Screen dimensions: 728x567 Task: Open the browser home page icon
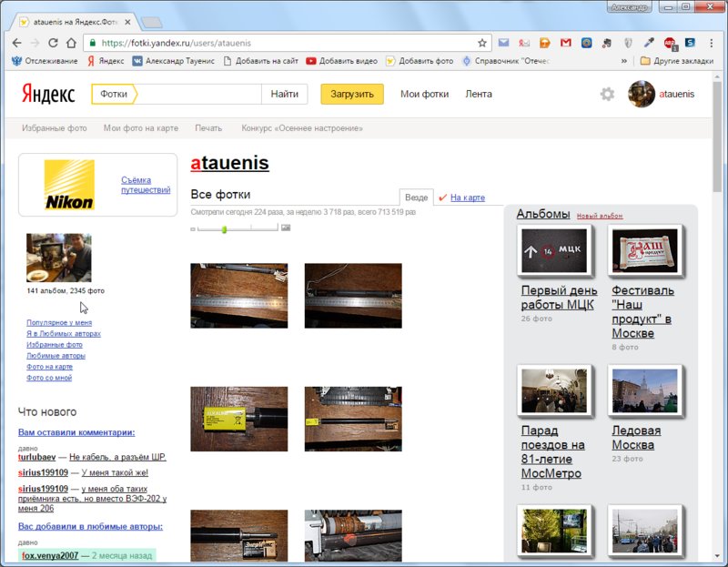point(71,43)
